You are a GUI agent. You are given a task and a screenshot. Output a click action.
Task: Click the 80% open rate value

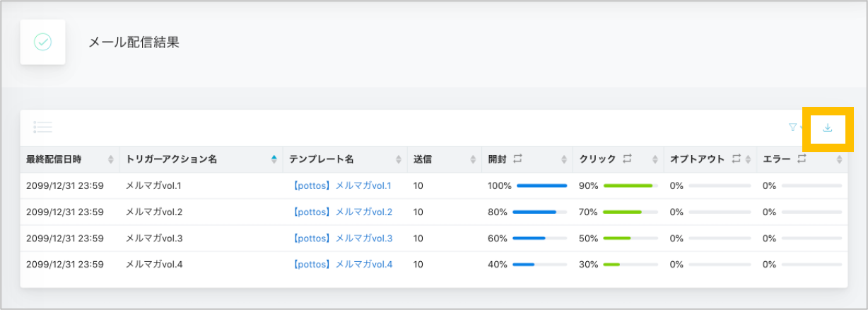498,212
